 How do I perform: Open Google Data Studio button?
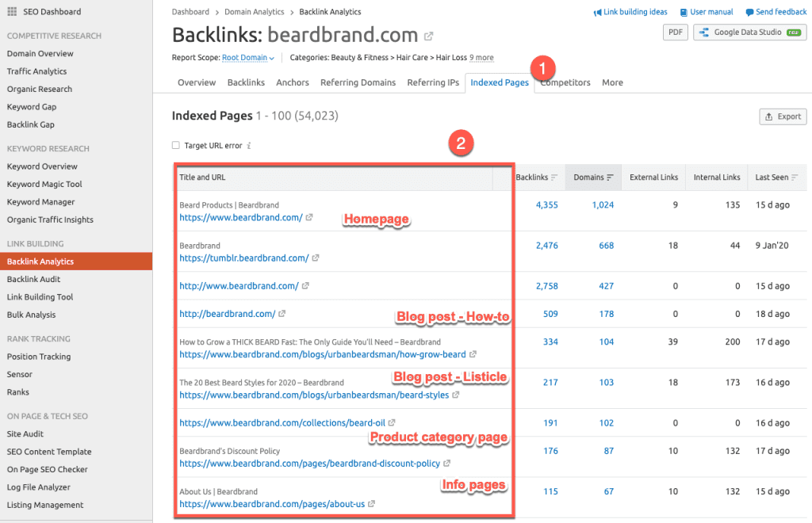coord(749,32)
